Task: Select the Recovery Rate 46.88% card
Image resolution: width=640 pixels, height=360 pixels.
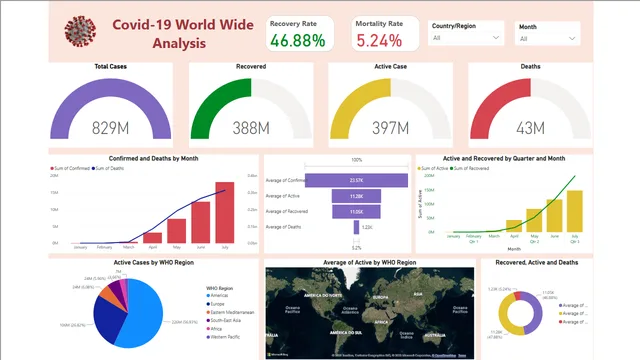Action: tap(300, 34)
